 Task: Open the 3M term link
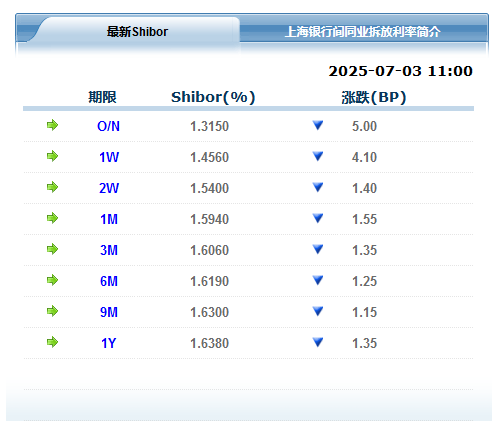coord(109,250)
